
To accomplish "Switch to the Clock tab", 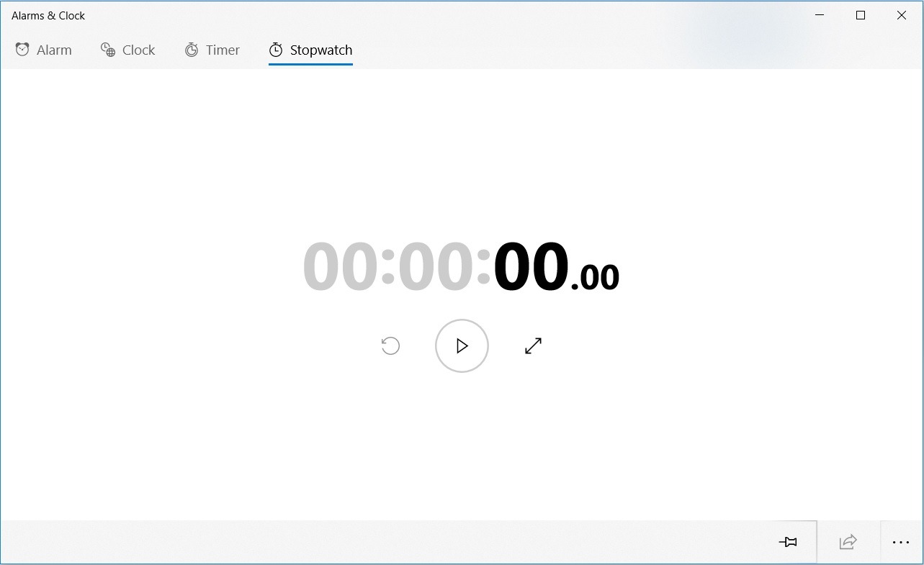I will (x=128, y=49).
